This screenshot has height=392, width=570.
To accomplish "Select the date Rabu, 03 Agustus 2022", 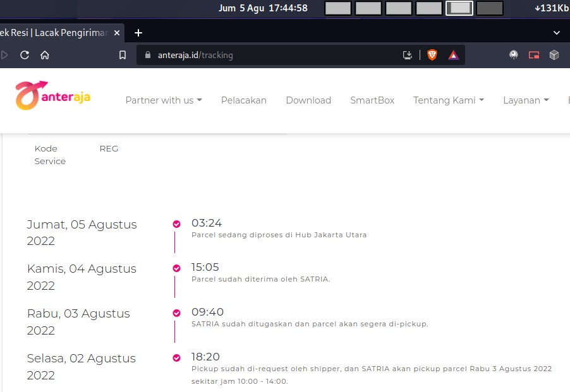I will [x=78, y=321].
